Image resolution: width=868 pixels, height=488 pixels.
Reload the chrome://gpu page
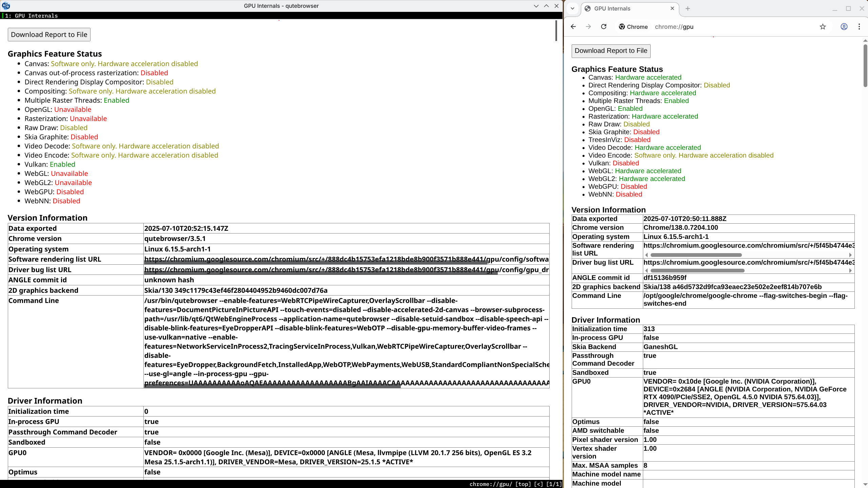pyautogui.click(x=604, y=27)
